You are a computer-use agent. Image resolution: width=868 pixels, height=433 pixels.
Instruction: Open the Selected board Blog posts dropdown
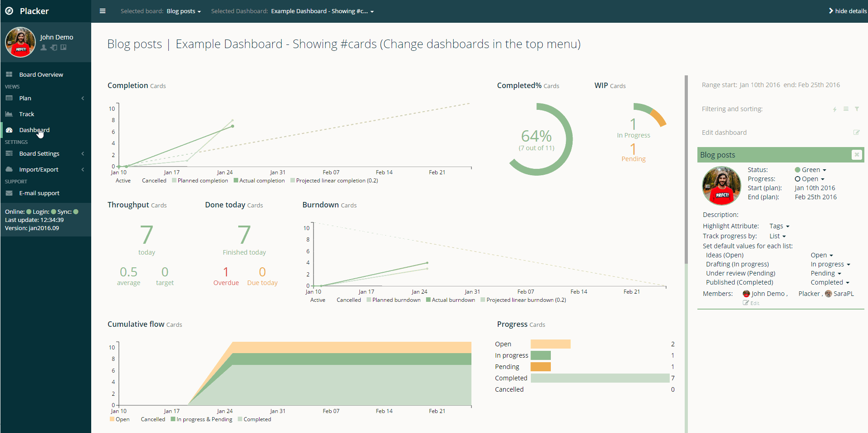point(183,11)
